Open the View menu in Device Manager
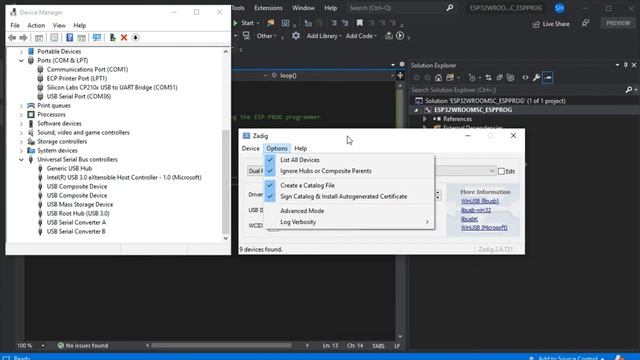640x360 pixels. 59,25
